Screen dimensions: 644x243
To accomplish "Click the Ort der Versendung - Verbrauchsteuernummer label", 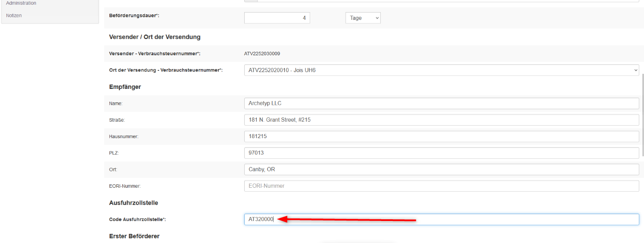I will (x=166, y=70).
